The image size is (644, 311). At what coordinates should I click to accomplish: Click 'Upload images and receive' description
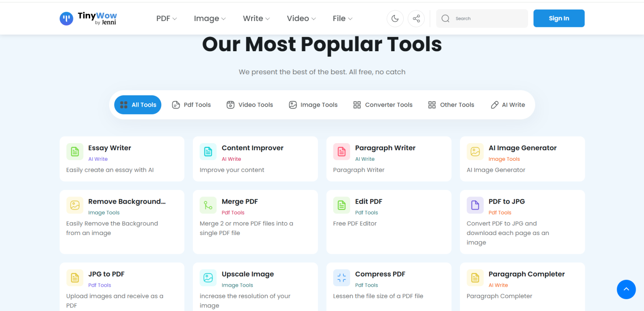point(115,301)
